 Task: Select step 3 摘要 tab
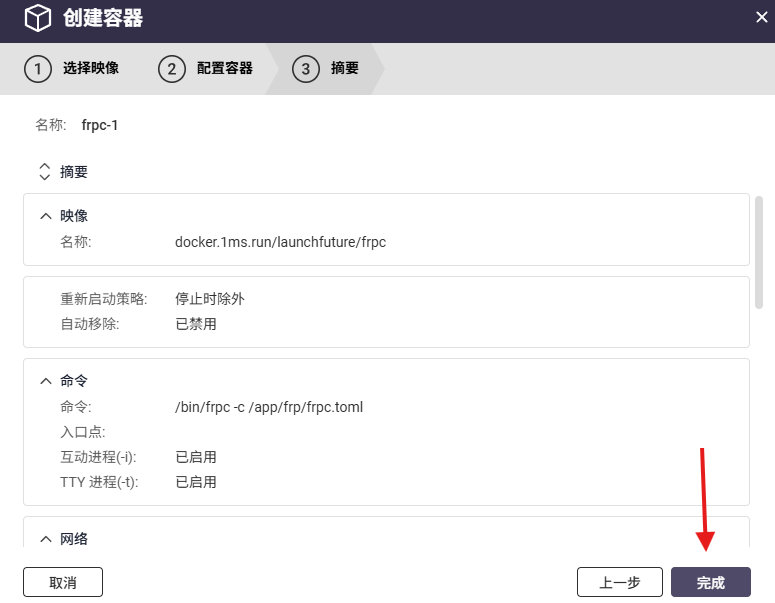click(x=325, y=68)
